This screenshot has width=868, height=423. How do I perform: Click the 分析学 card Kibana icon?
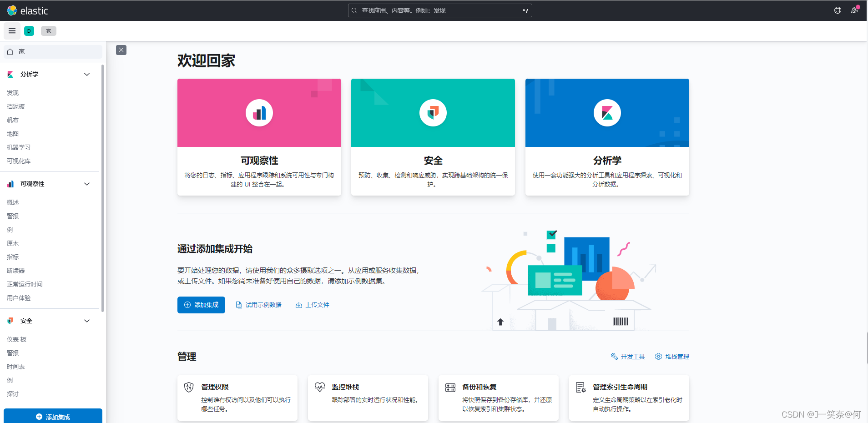point(607,113)
